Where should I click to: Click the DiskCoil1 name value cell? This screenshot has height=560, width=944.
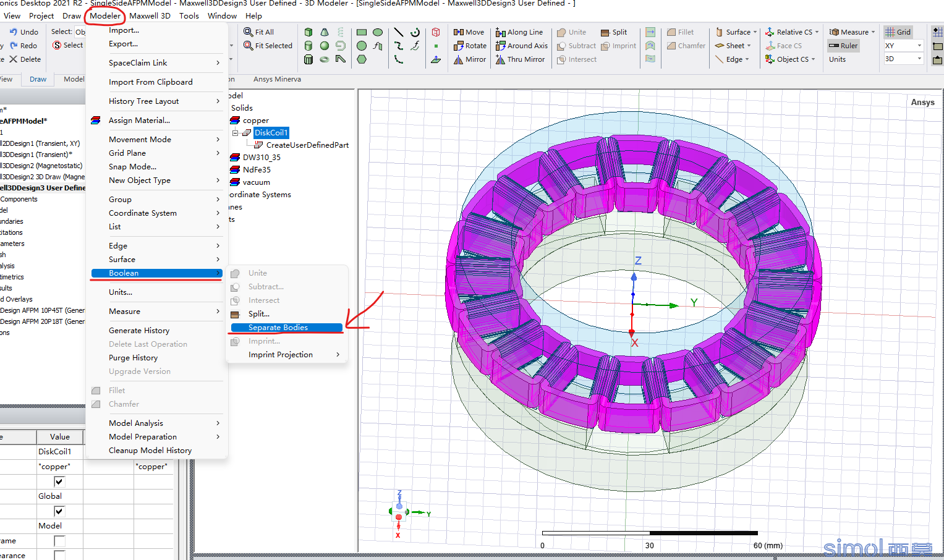tap(60, 452)
